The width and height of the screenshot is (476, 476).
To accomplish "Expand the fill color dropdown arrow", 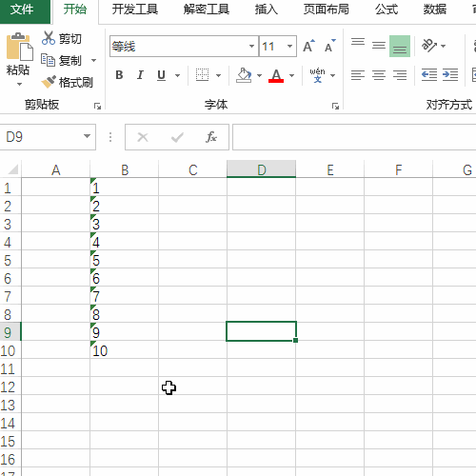I will 259,75.
